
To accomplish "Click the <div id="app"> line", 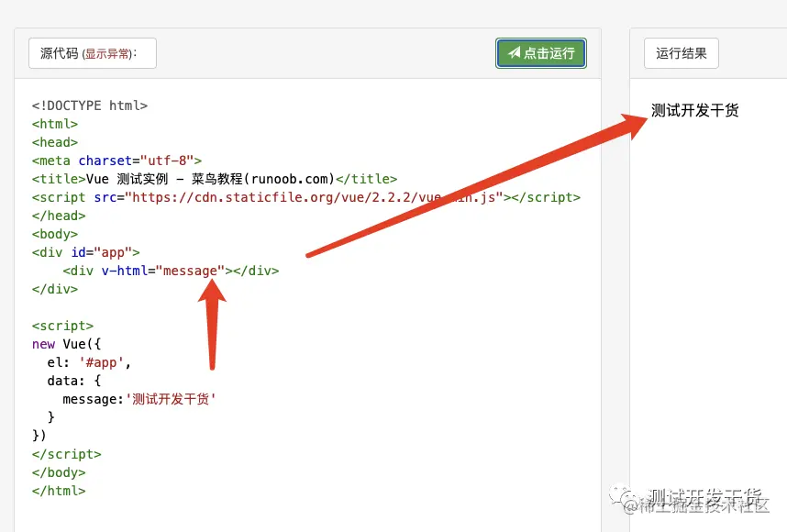I will [86, 252].
